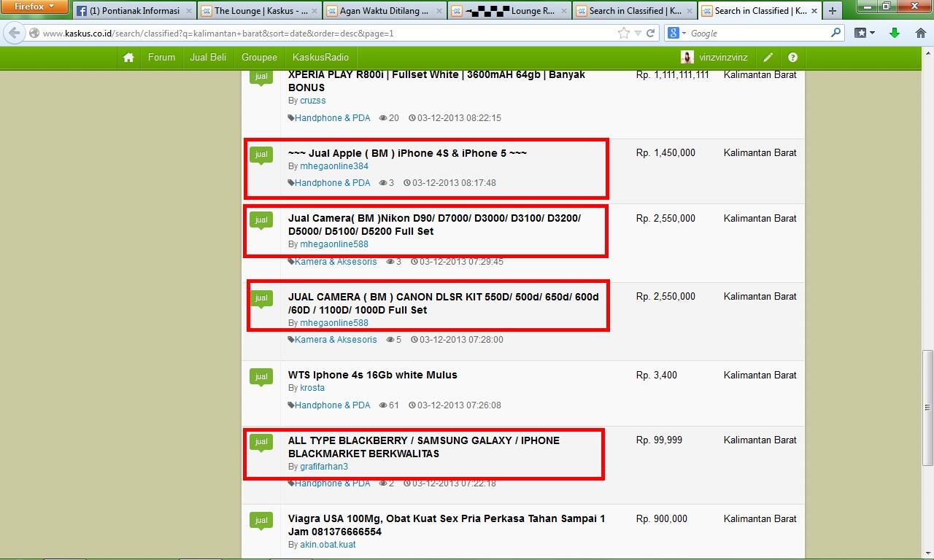
Task: View seller mhegaonline384 profile
Action: (334, 166)
